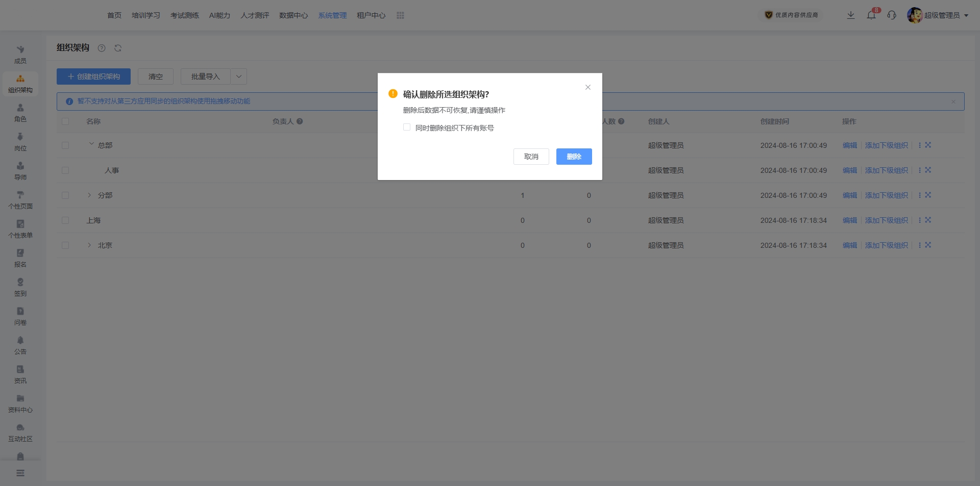
Task: Toggle select-all checkbox in table header
Action: coord(65,121)
